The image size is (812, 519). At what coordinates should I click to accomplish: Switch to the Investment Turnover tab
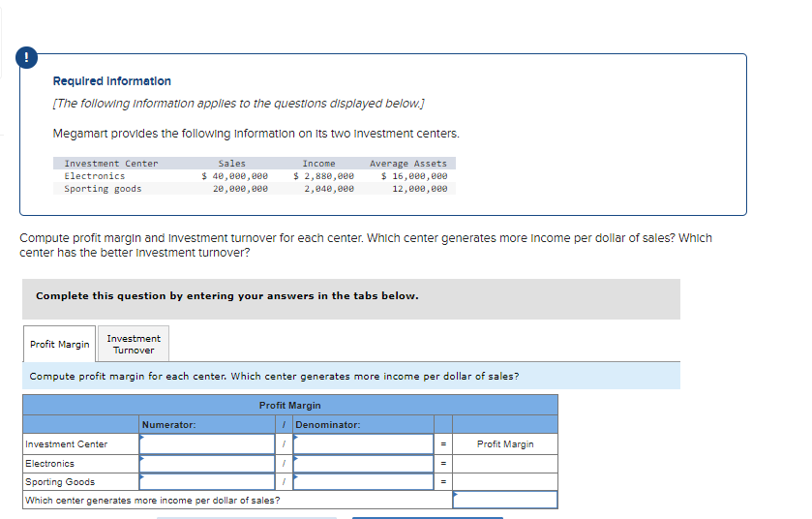click(x=134, y=344)
